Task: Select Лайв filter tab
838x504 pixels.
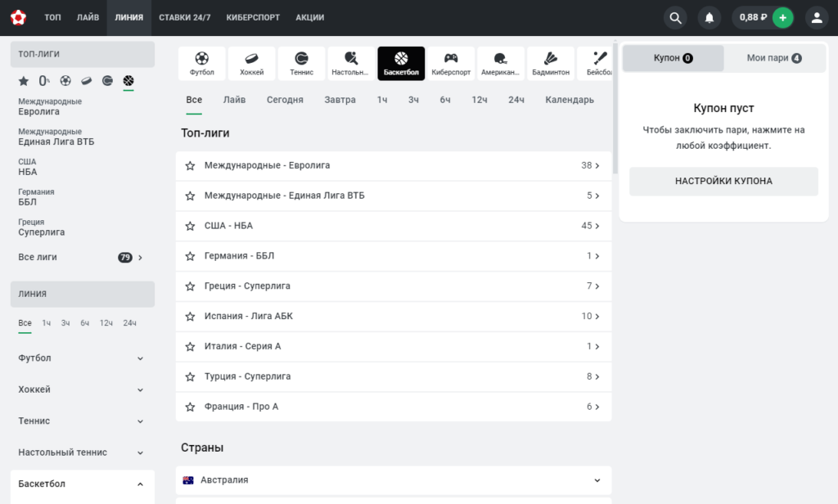Action: 234,100
